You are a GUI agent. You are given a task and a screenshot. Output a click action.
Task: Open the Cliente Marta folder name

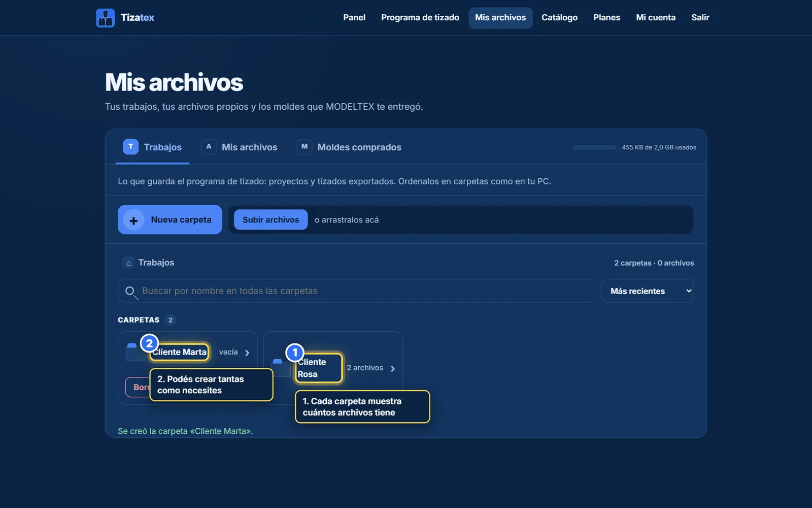pos(179,352)
